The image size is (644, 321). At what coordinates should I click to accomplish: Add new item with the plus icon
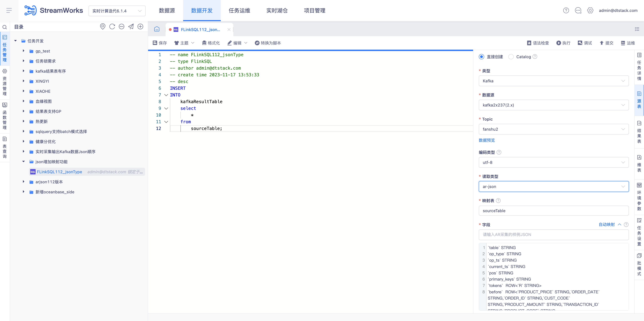141,26
